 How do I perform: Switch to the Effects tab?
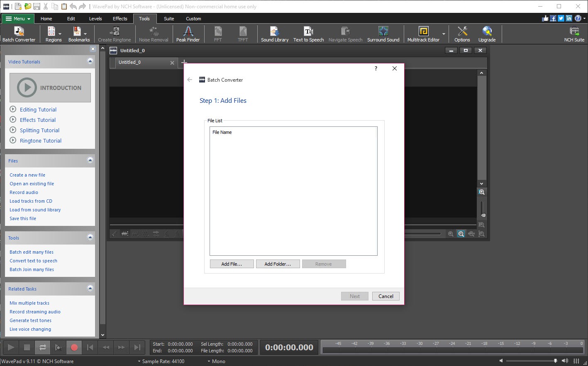click(120, 19)
